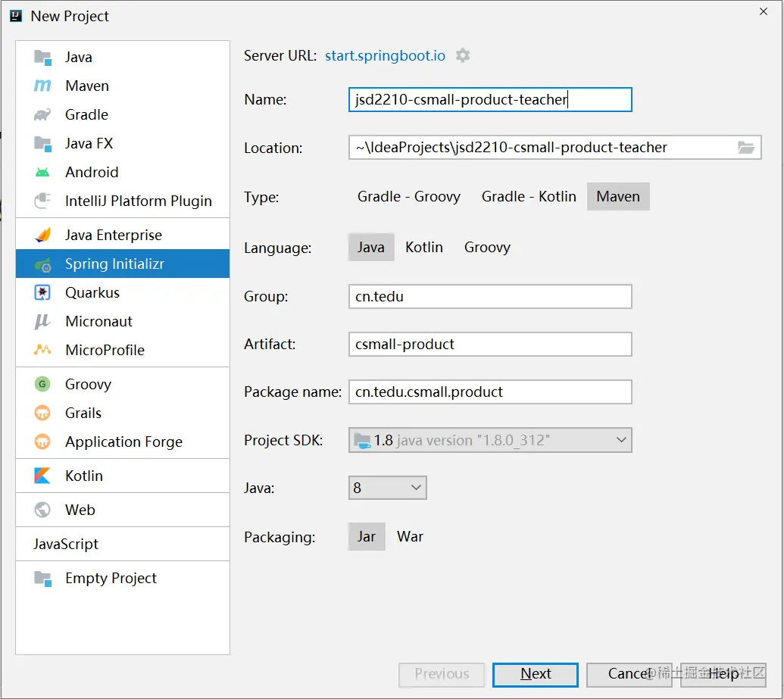Choose Java as the language
Screen dimensions: 784x699
(x=371, y=247)
